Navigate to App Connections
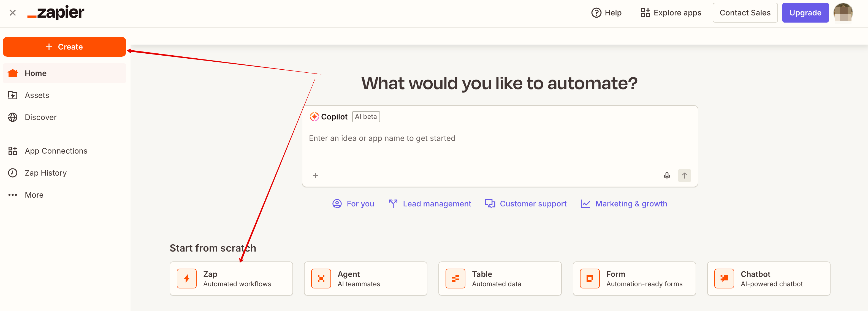 pyautogui.click(x=56, y=151)
